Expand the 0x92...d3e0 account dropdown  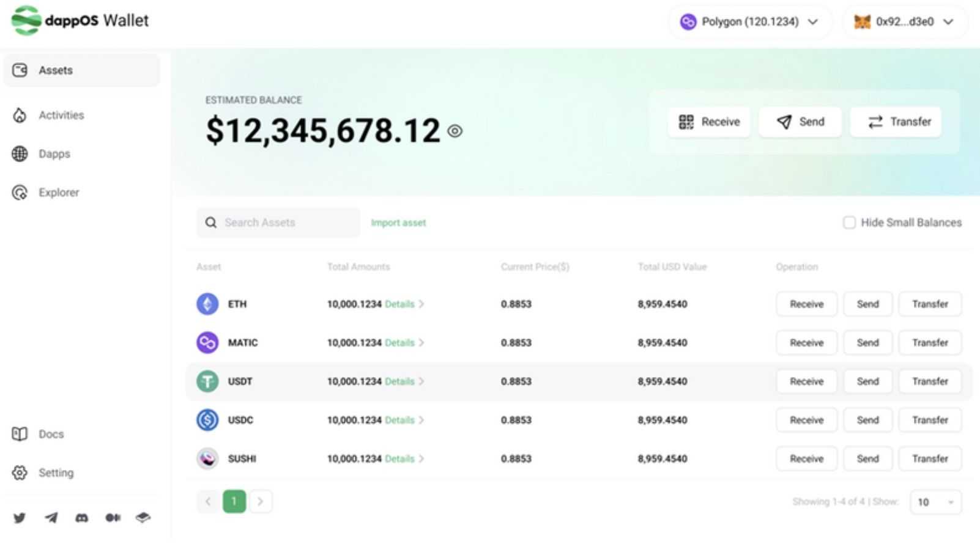[905, 22]
